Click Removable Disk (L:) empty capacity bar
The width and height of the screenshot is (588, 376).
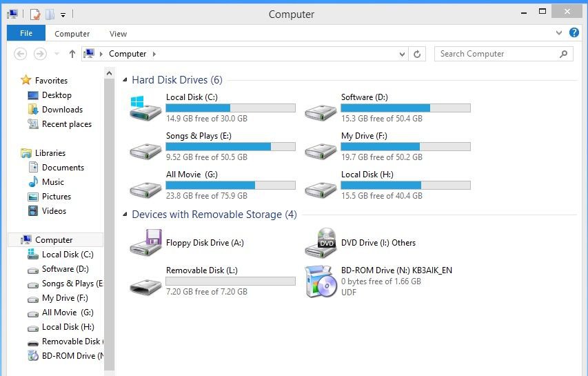pos(231,281)
